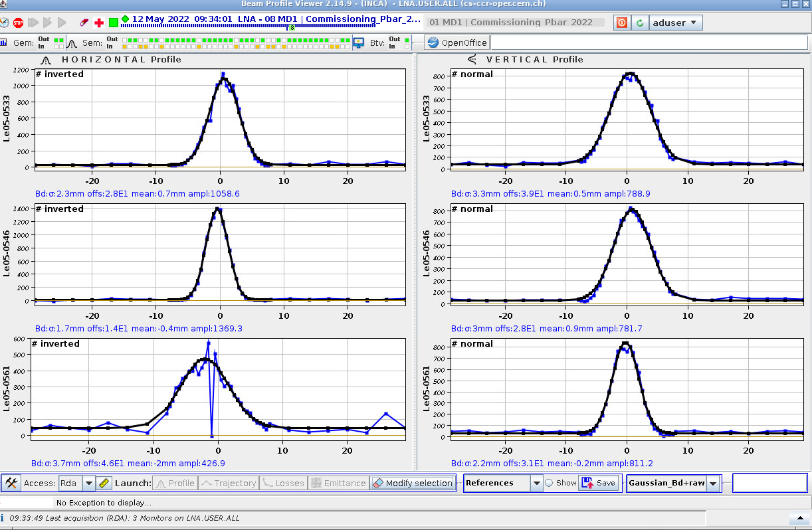The width and height of the screenshot is (812, 530).
Task: Click the green refresh arrow icon
Action: click(x=639, y=23)
